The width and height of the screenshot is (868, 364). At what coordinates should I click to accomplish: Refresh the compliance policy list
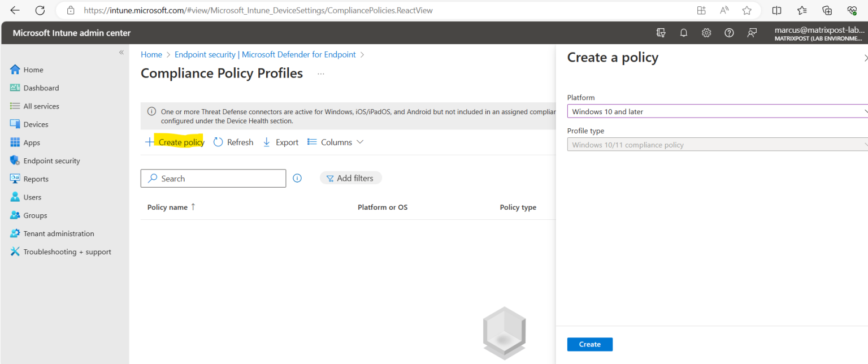[233, 142]
